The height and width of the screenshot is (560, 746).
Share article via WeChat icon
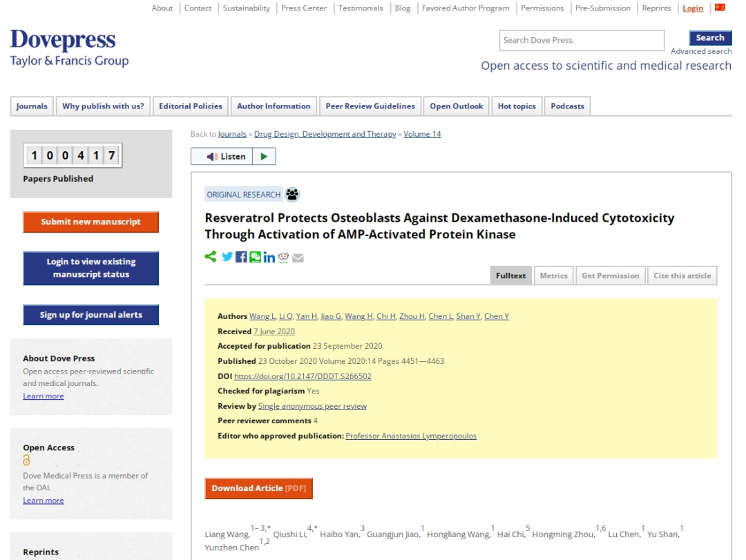(256, 258)
